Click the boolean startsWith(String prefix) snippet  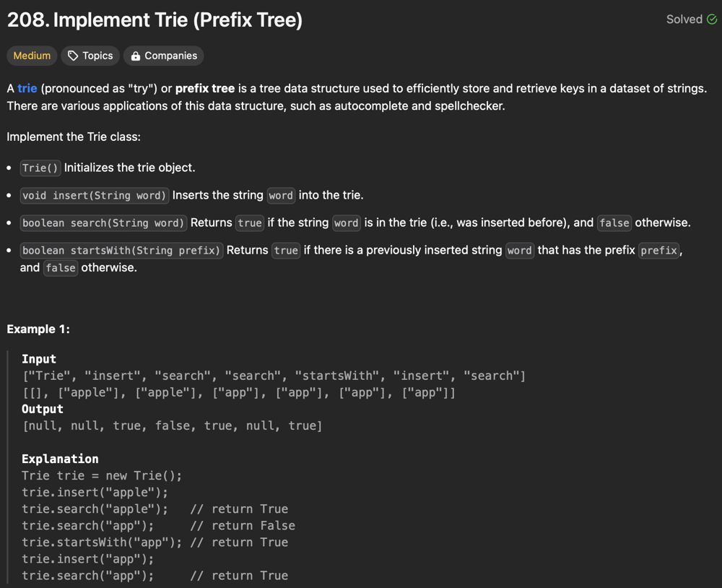(121, 251)
